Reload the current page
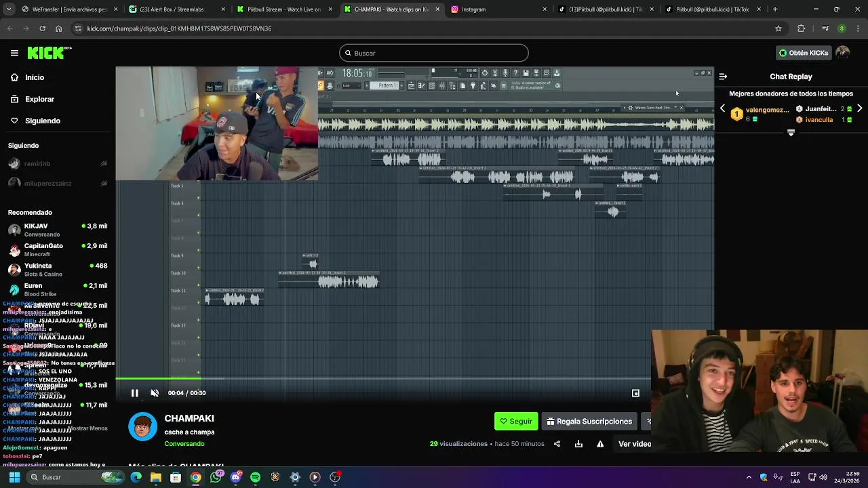The image size is (868, 488). click(42, 28)
